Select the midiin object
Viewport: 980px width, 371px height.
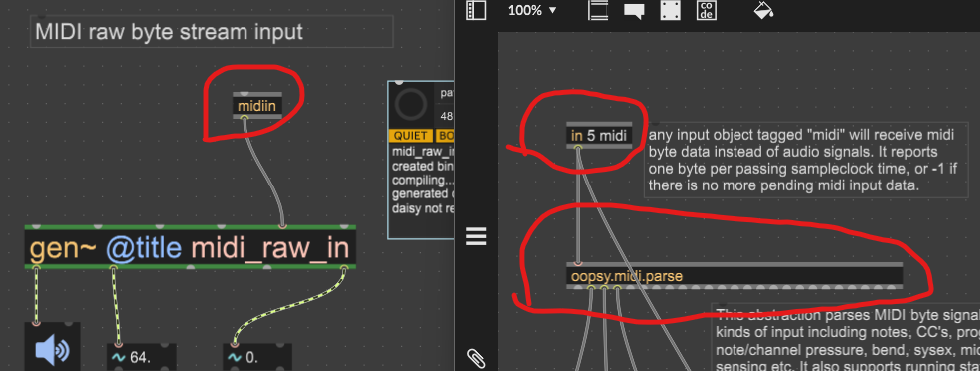pyautogui.click(x=256, y=105)
